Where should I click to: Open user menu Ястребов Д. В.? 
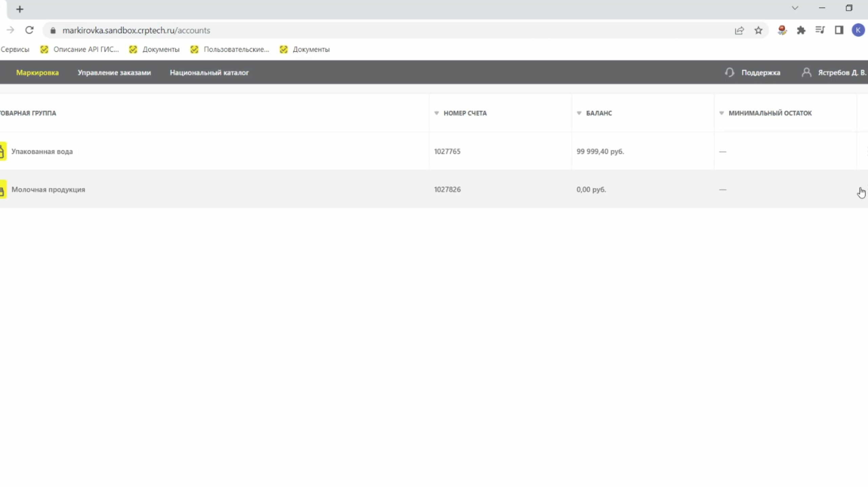(842, 73)
